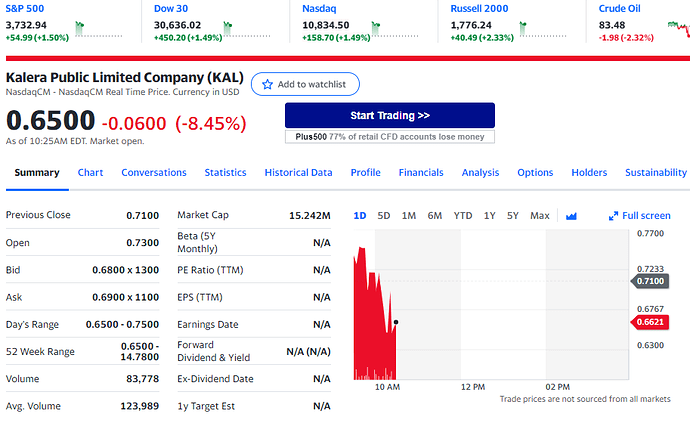Select the YTD chart range
Screen dimensions: 690x423
click(x=463, y=216)
